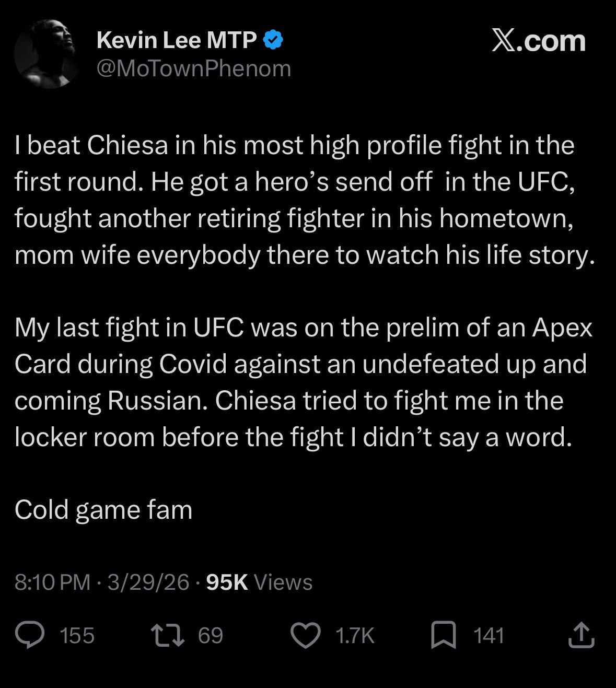Screen dimensions: 616x688
Task: Repost the tweet using the retweet icon
Action: pos(167,635)
